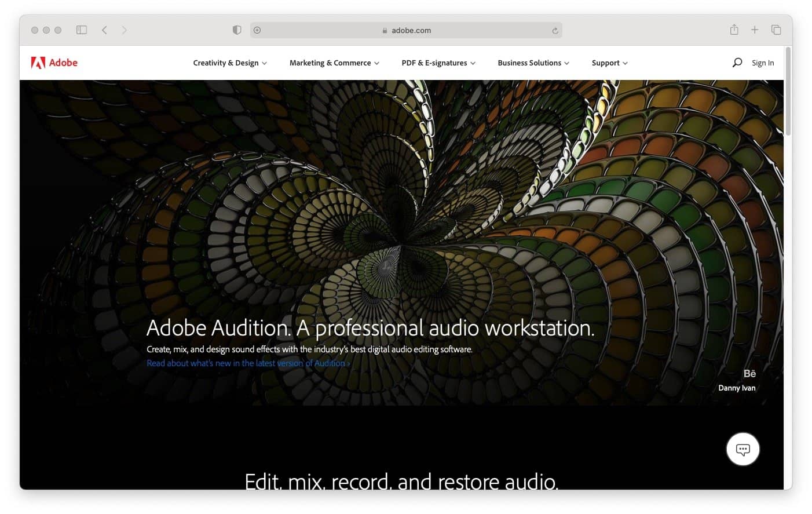This screenshot has height=514, width=812.
Task: Click the Behance Bē icon
Action: point(749,374)
